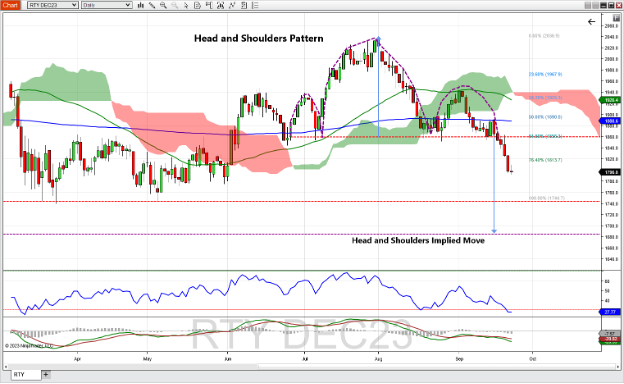This screenshot has height=384, width=624.
Task: Select the cursor pointer tool icon
Action: click(186, 6)
